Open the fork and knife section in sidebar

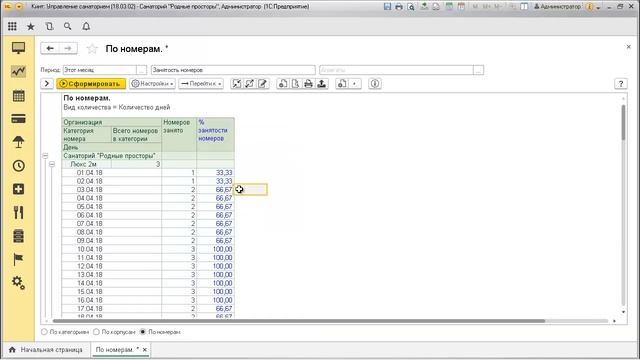click(x=18, y=212)
